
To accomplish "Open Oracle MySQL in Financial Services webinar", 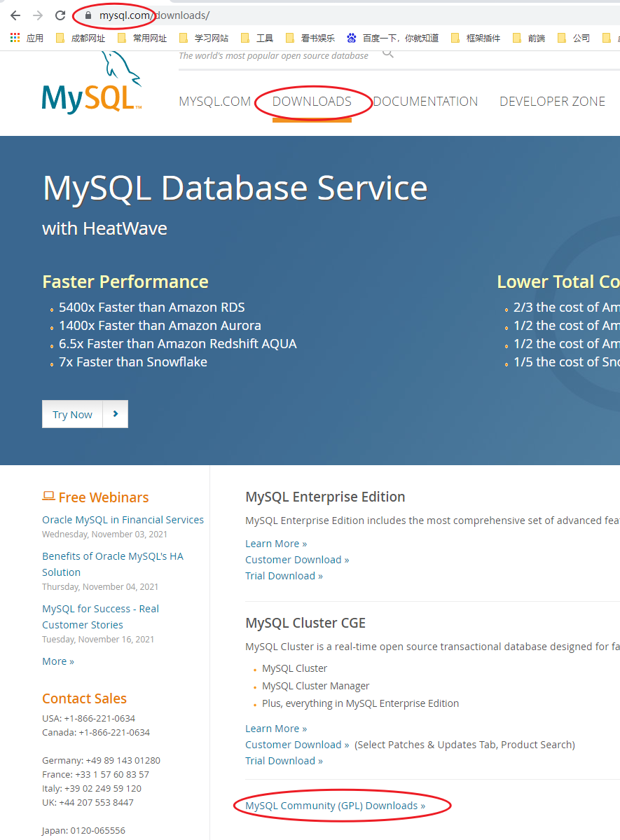I will pos(123,520).
